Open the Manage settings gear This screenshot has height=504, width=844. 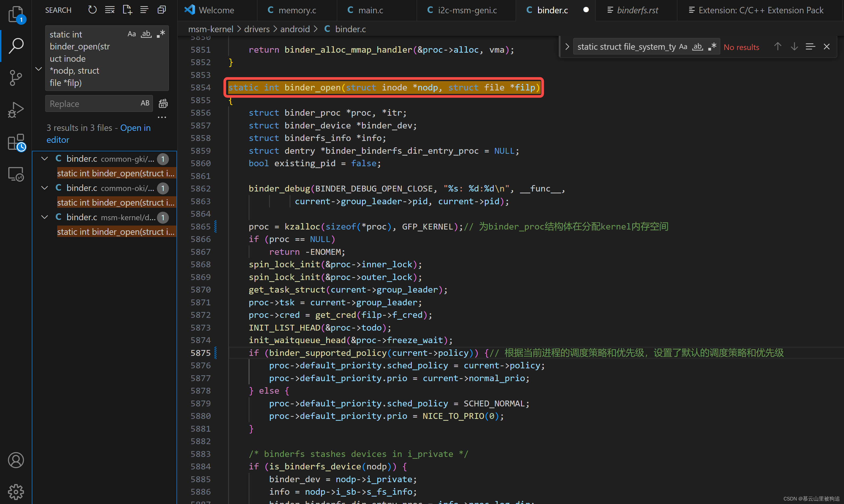pos(16,491)
